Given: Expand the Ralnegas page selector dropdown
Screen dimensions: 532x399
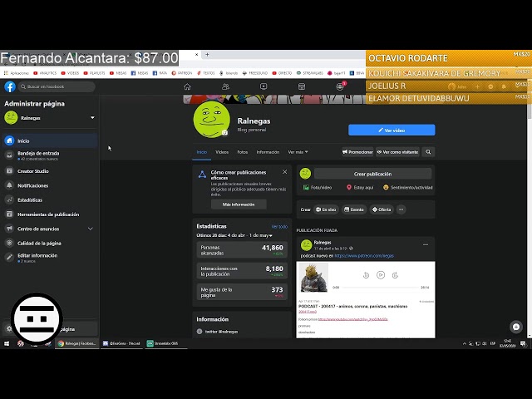Looking at the screenshot, I should [92, 118].
